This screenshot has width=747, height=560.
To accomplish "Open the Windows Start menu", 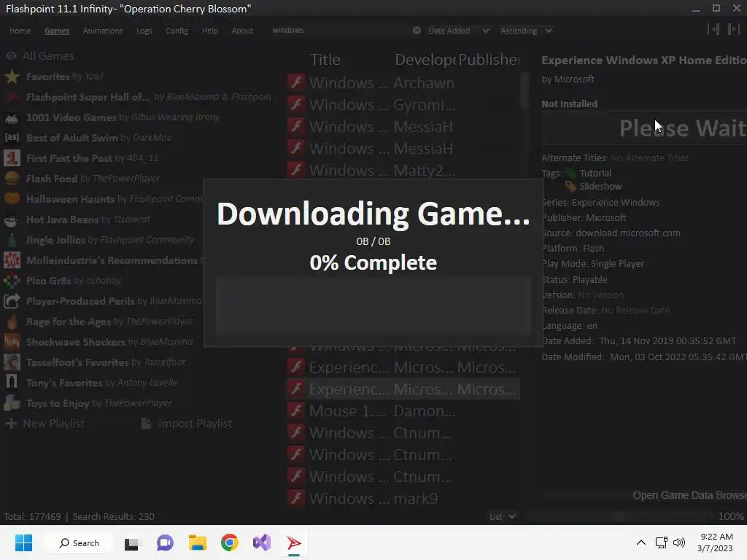I will pyautogui.click(x=23, y=542).
